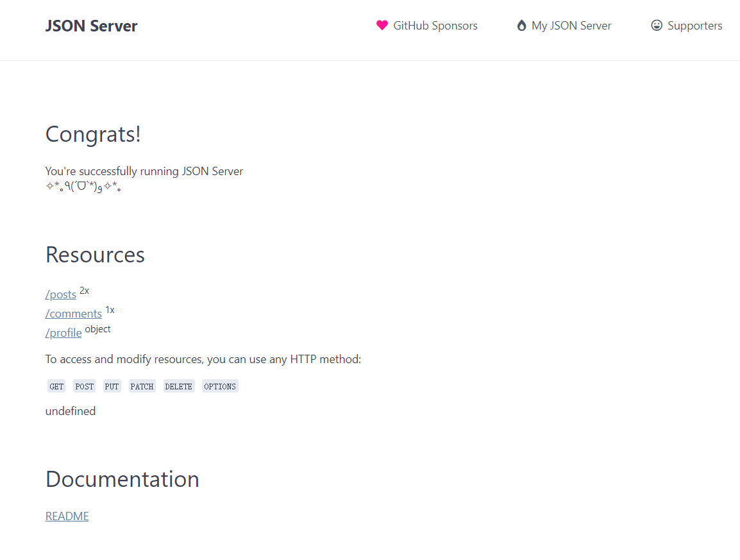Click the Congrats! heading
Viewport: 740px width, 560px height.
[93, 135]
